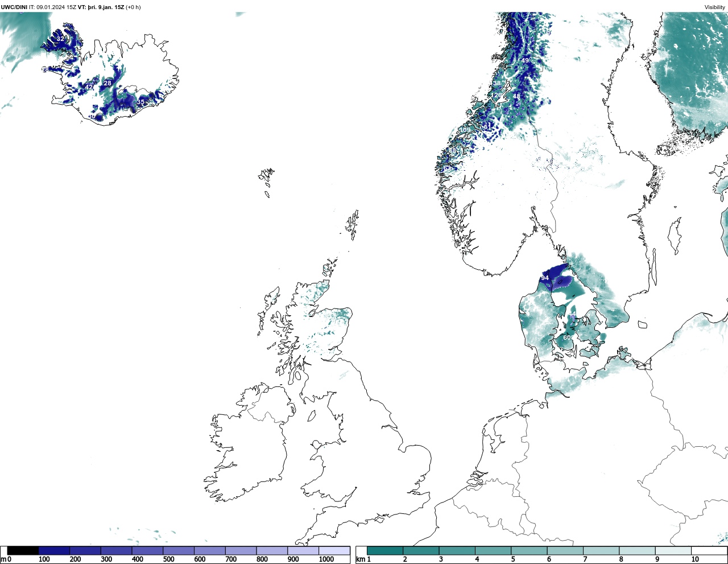This screenshot has height=564, width=728.
Task: Select the 500–600 m legend swatch
Action: (179, 551)
